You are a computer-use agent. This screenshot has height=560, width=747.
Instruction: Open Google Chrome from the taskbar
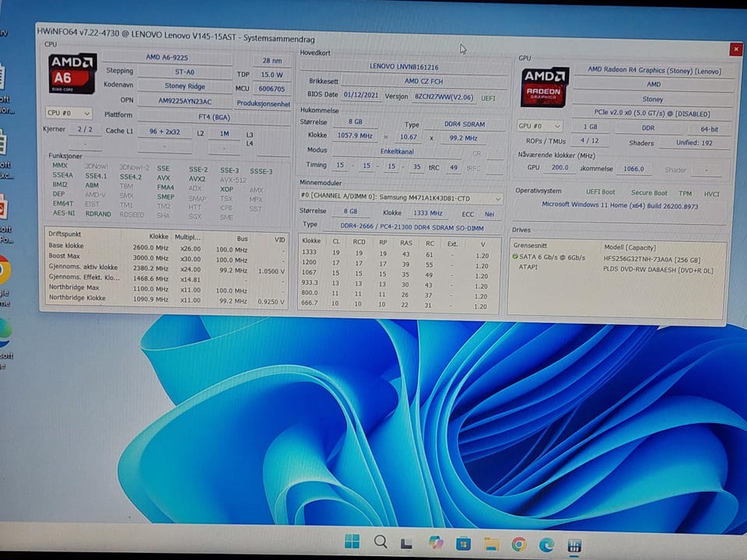click(x=519, y=544)
